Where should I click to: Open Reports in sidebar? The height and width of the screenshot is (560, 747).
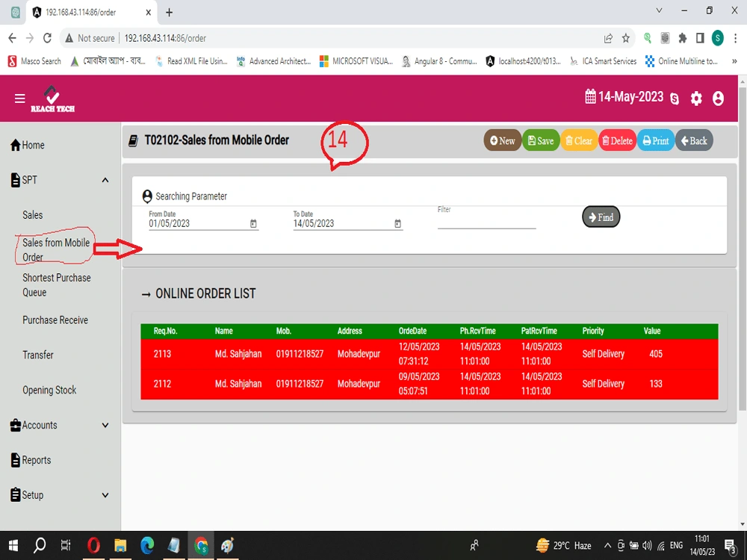click(31, 460)
